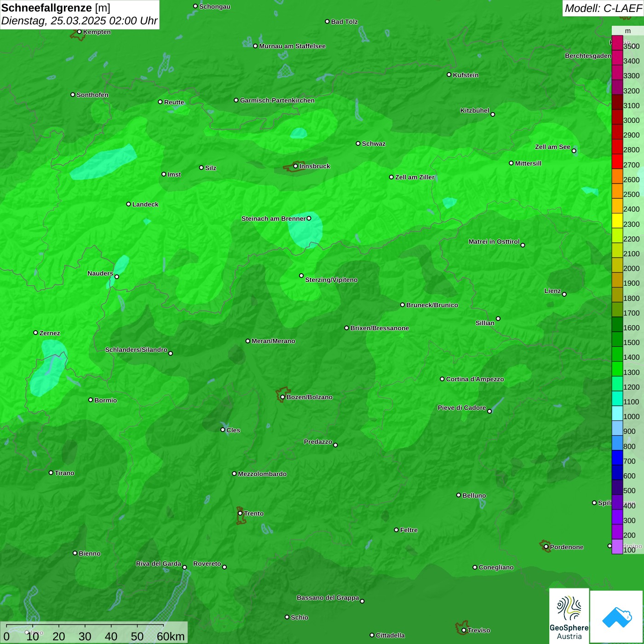Click the "Schneefallgrenze [m]" map title
This screenshot has width=644, height=644.
point(56,8)
